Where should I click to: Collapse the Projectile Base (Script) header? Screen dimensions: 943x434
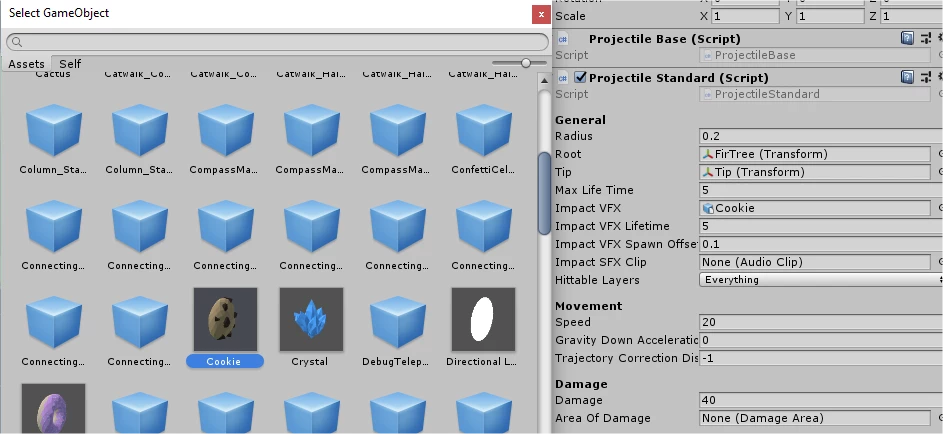665,39
